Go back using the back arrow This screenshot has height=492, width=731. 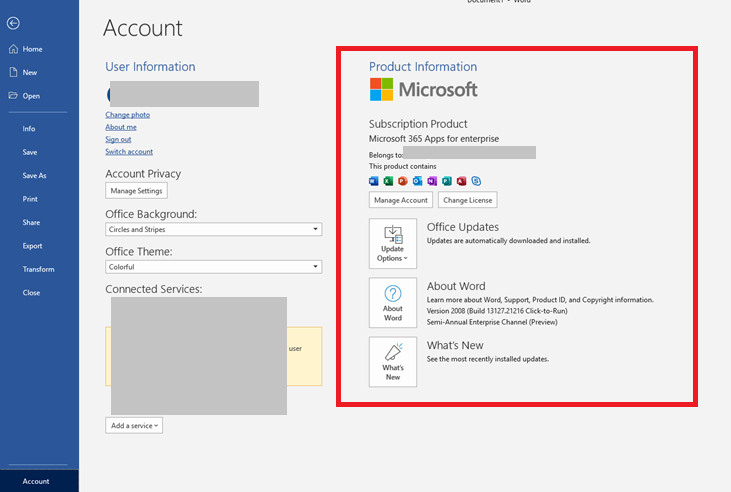point(13,23)
